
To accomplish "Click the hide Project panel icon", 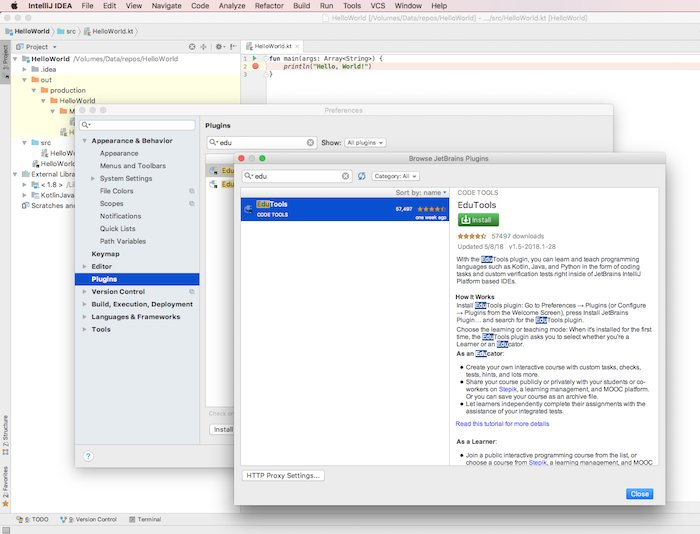I will pos(233,46).
